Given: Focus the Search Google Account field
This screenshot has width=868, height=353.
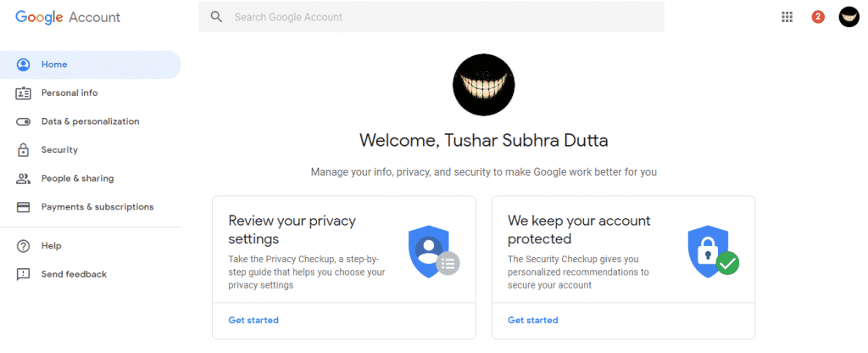Looking at the screenshot, I should [x=441, y=17].
